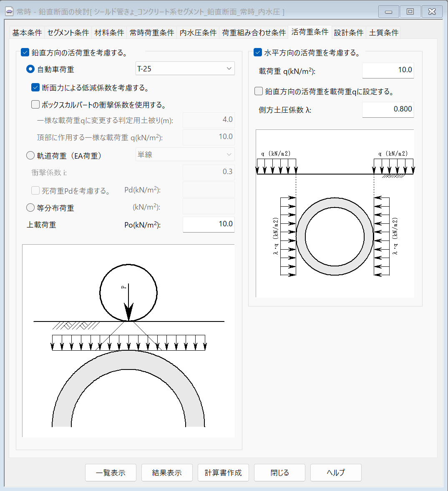448x491 pixels.
Task: Uncheck 鉛直方向の活荷重を考慮する checkbox
Action: point(25,53)
